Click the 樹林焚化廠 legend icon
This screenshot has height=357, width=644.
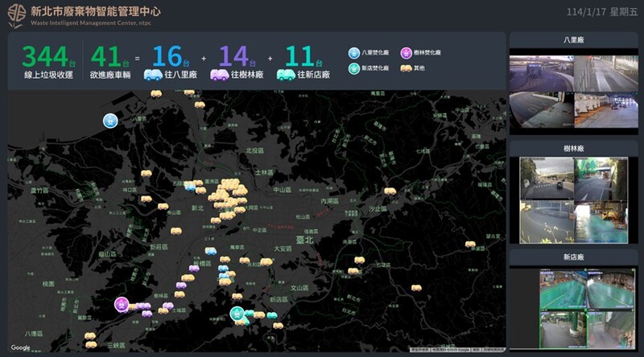pyautogui.click(x=407, y=53)
